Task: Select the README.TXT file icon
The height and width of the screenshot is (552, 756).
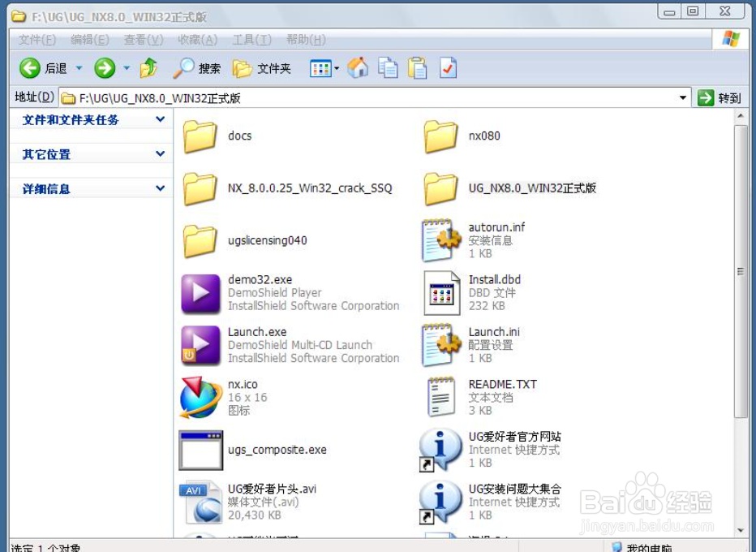Action: [441, 397]
